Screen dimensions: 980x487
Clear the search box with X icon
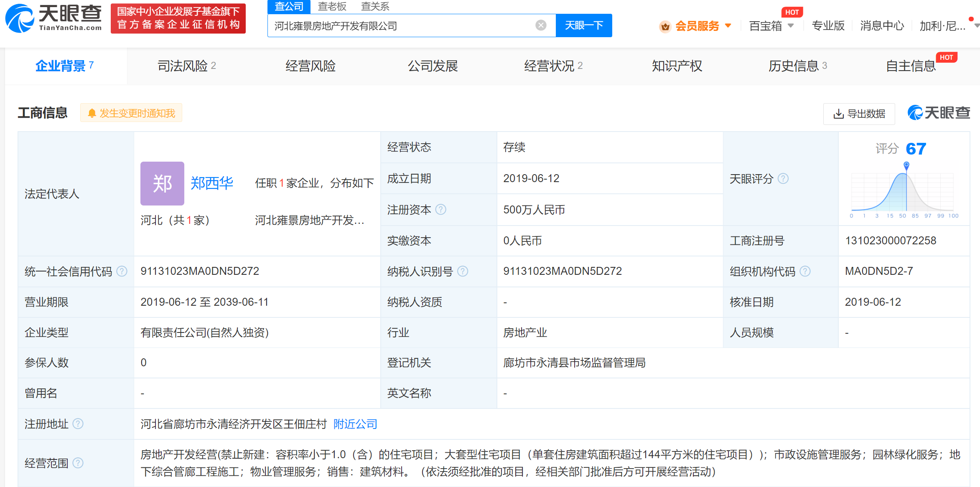[x=541, y=25]
